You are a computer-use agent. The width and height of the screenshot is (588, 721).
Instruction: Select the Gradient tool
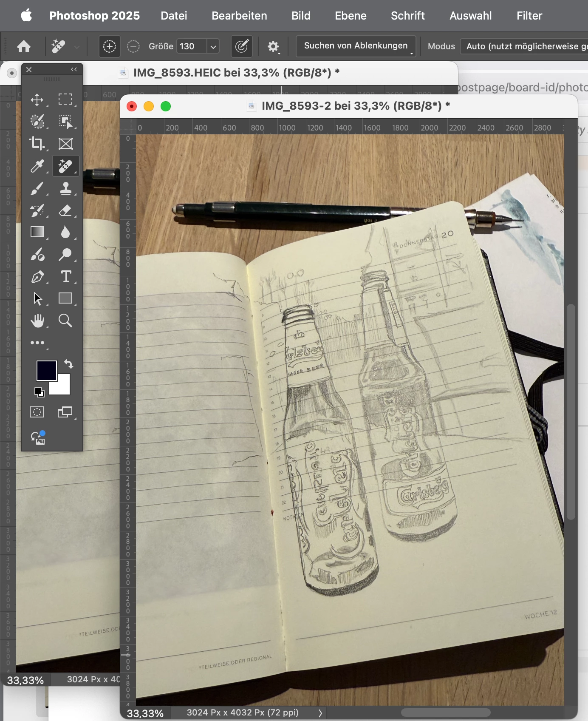point(37,232)
